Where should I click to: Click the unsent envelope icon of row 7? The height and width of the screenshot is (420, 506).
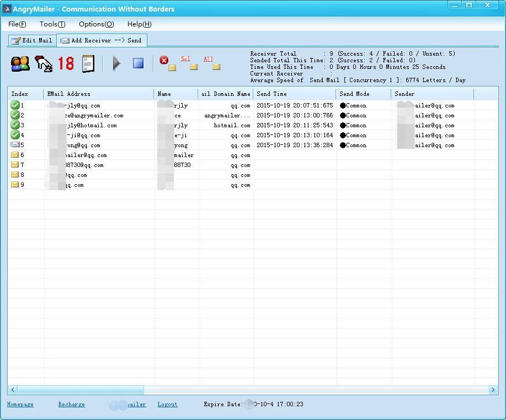pyautogui.click(x=15, y=165)
